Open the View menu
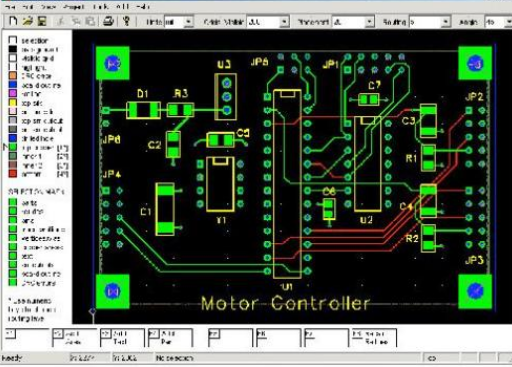This screenshot has height=367, width=512. pyautogui.click(x=48, y=7)
